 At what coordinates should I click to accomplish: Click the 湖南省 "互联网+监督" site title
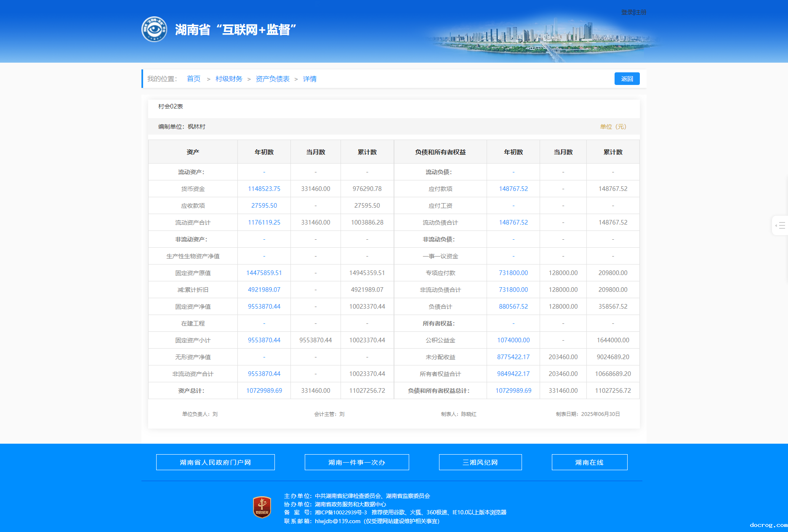[235, 30]
